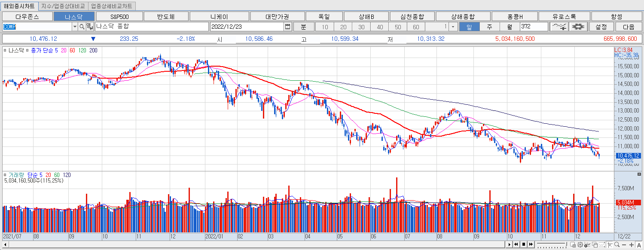Click the horizontal chart scrollbar track
644x250 pixels.
pos(257,244)
